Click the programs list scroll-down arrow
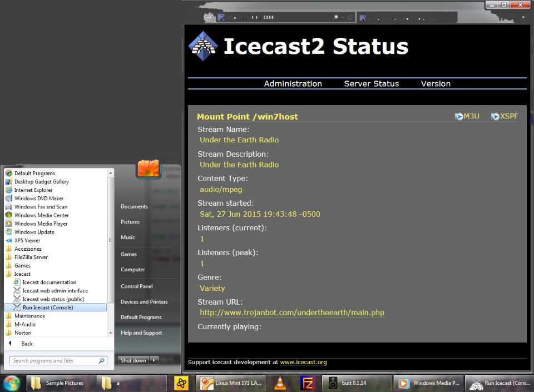 click(110, 333)
